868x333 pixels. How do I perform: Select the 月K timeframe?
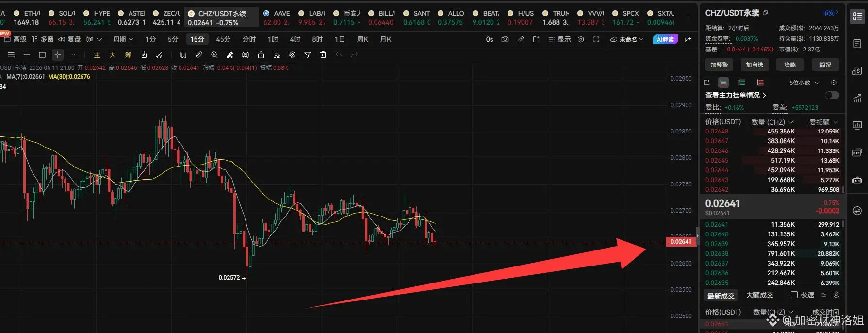pyautogui.click(x=386, y=39)
